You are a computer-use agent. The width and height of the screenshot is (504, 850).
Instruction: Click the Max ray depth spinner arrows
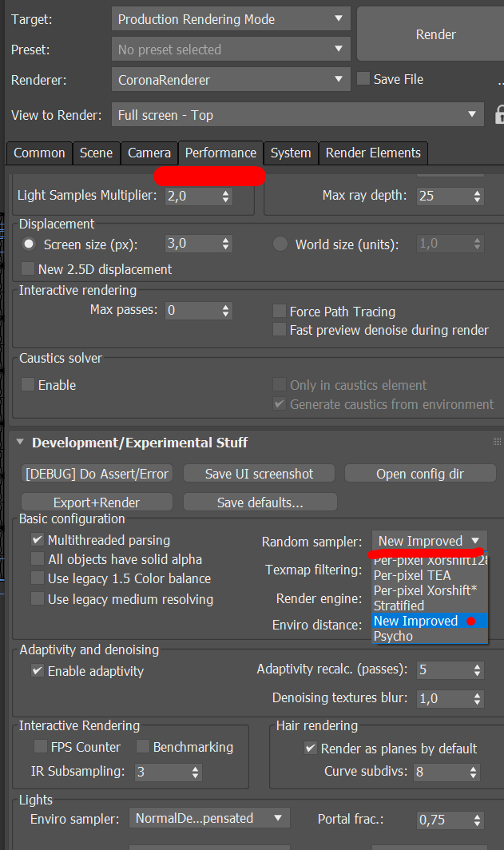point(477,196)
